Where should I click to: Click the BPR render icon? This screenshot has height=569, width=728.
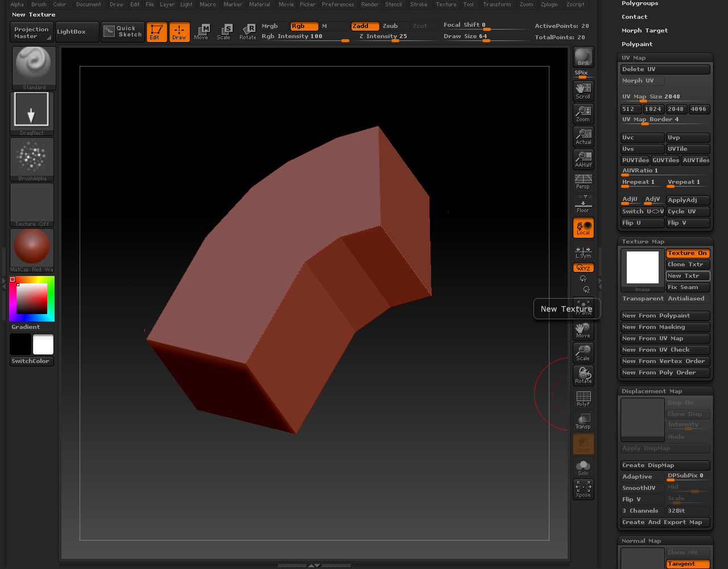coord(583,57)
